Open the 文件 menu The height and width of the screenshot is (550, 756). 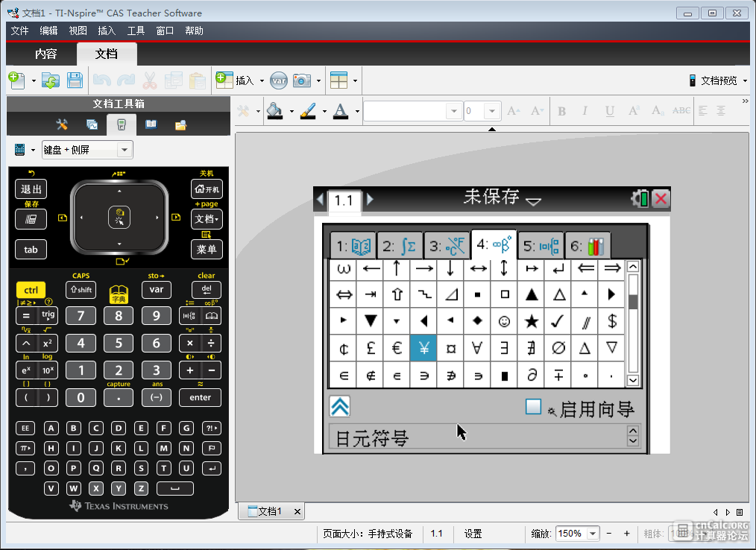point(20,31)
